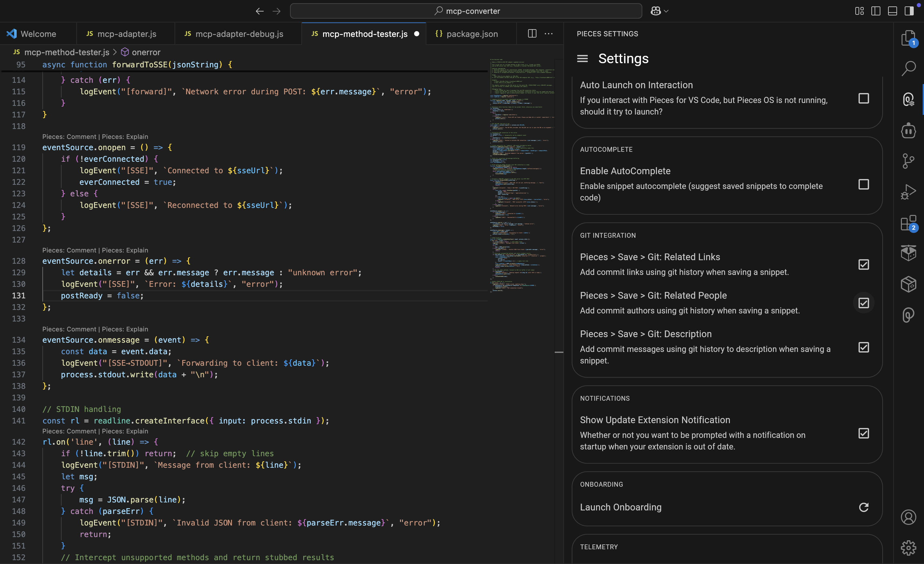Enable the AutoComplete checkbox
The height and width of the screenshot is (564, 924).
click(864, 184)
